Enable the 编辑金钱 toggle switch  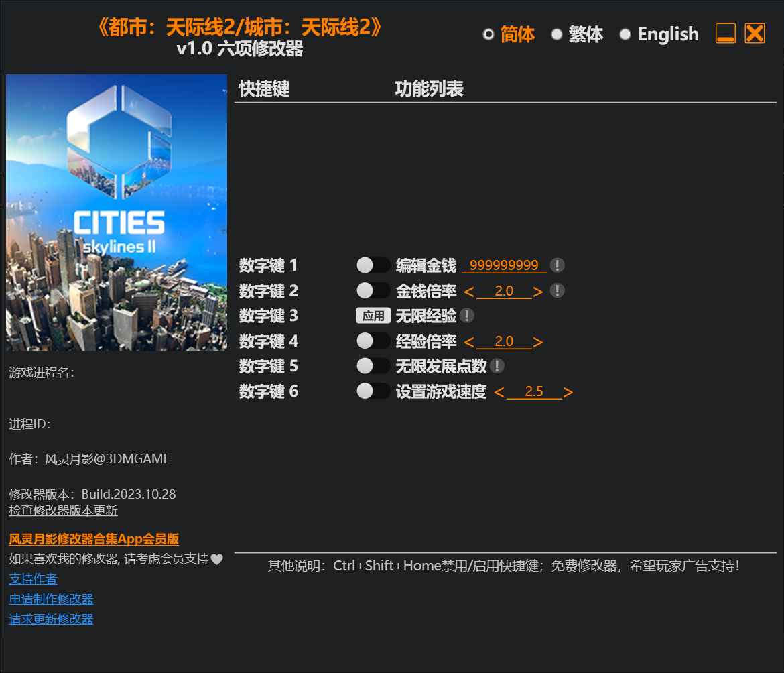[x=373, y=265]
